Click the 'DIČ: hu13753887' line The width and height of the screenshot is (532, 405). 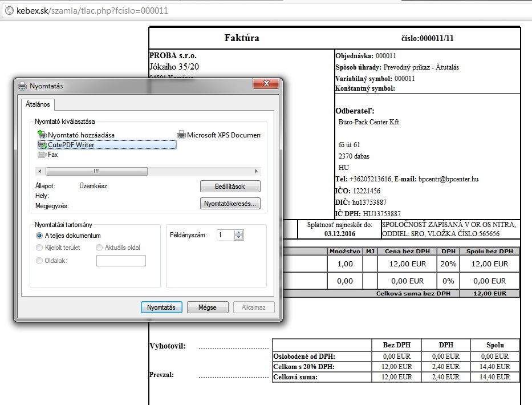361,202
